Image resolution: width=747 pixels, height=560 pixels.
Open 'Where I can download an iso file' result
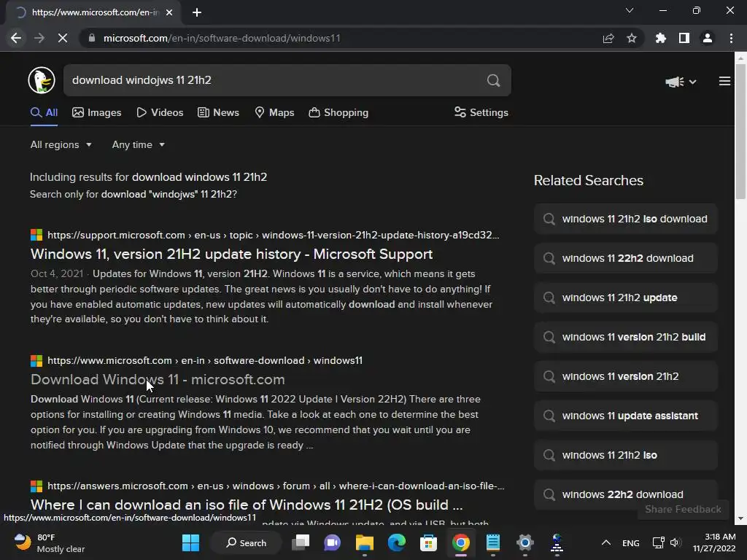point(247,505)
